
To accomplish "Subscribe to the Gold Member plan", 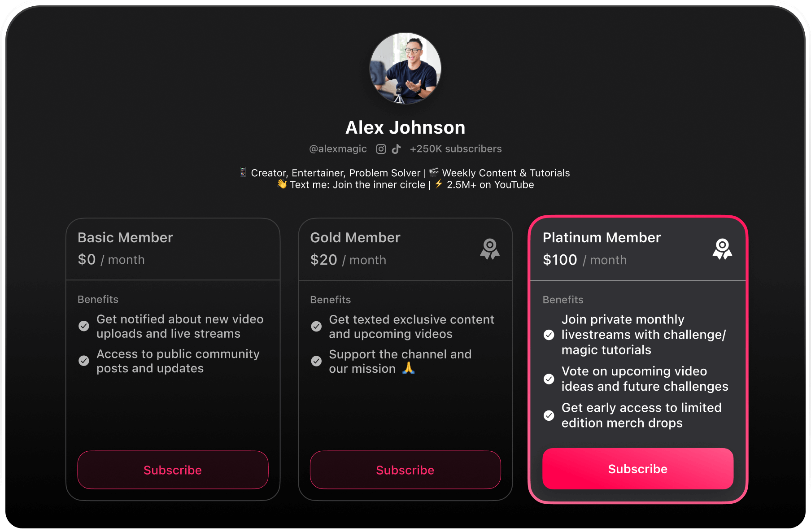I will (x=405, y=470).
